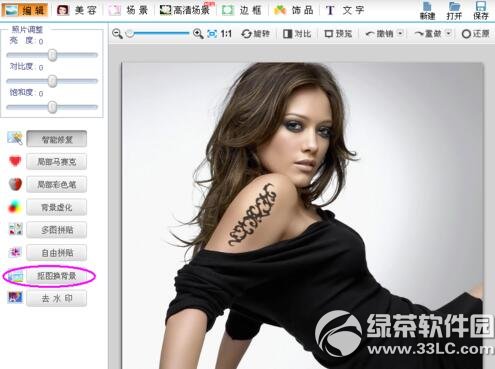Click the 智能修复 smart repair button
495x369 pixels.
tap(57, 139)
